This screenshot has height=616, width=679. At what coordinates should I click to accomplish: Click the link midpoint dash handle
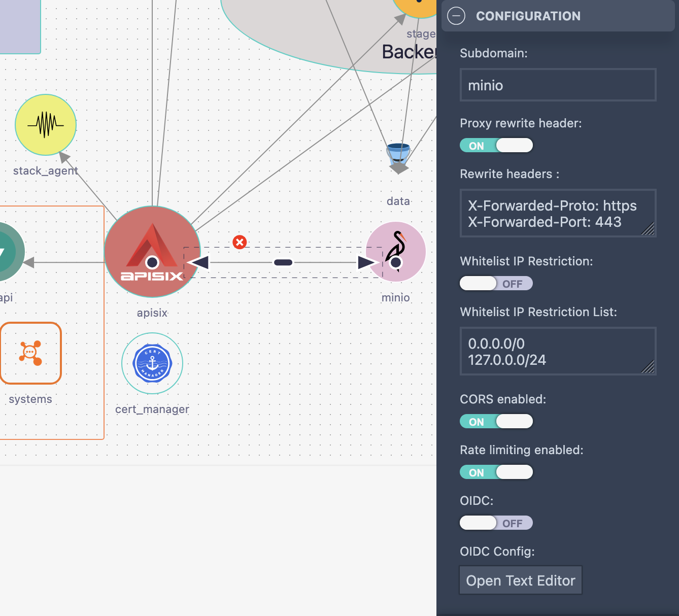[x=283, y=262]
